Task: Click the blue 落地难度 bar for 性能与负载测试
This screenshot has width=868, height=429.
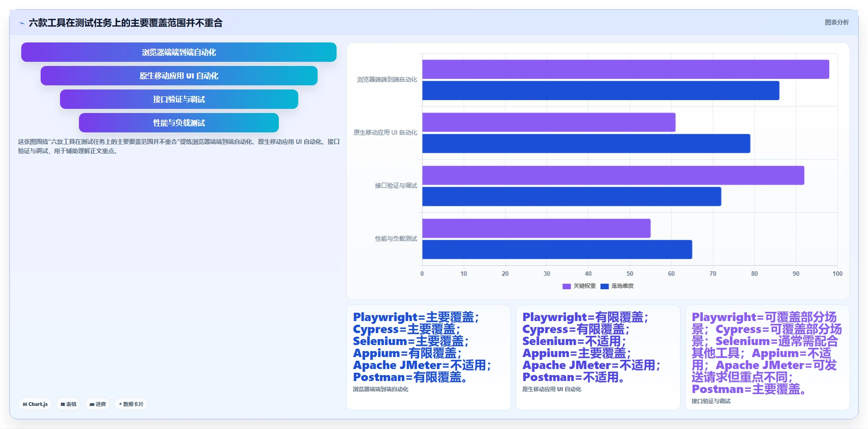Action: [557, 250]
